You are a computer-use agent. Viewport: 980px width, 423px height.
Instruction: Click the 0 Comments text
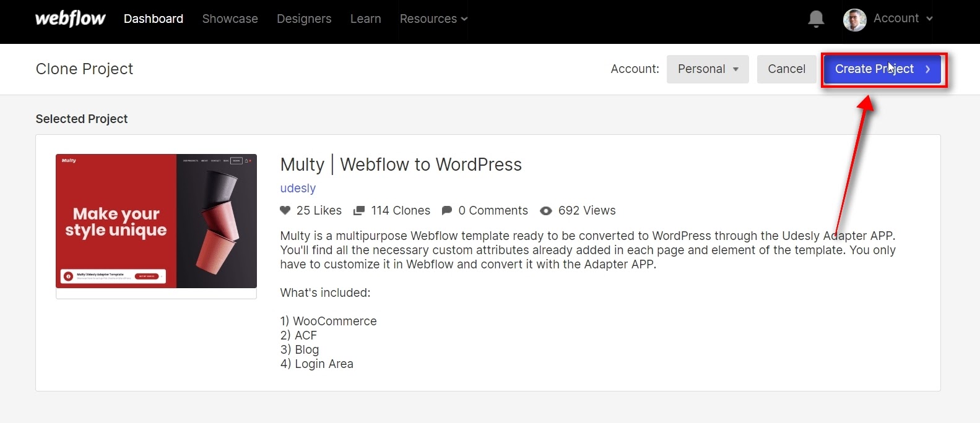(493, 211)
